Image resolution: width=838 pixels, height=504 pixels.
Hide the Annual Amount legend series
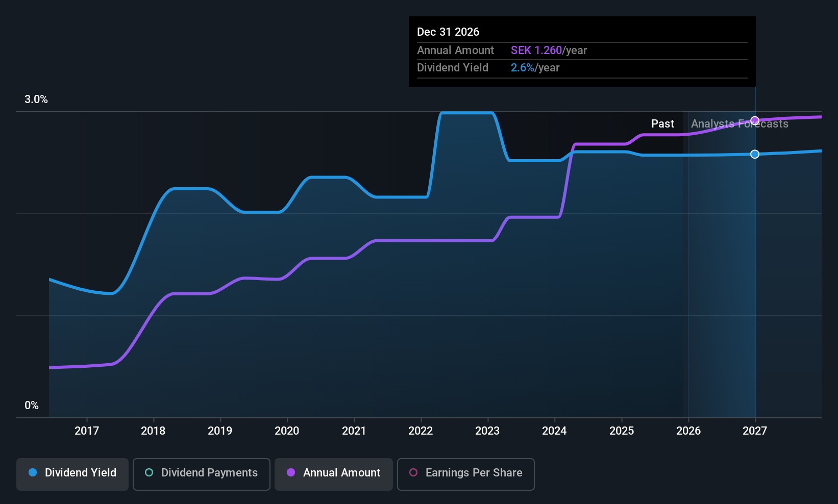[334, 473]
